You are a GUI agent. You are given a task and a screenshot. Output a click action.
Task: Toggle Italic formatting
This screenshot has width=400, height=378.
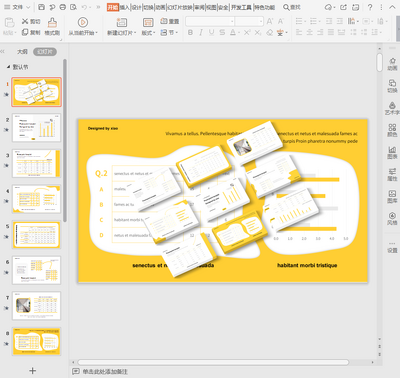pos(201,32)
